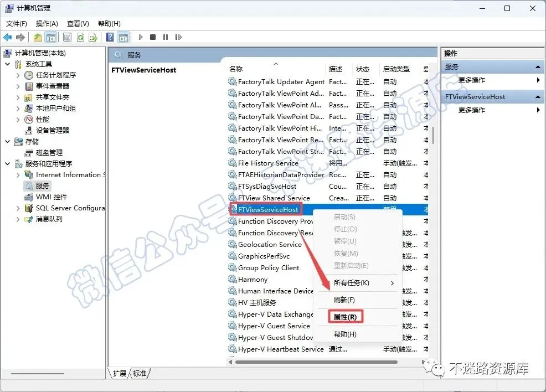Collapse Services and Applications (服务和应用程序) node
Image resolution: width=546 pixels, height=392 pixels.
pyautogui.click(x=8, y=164)
